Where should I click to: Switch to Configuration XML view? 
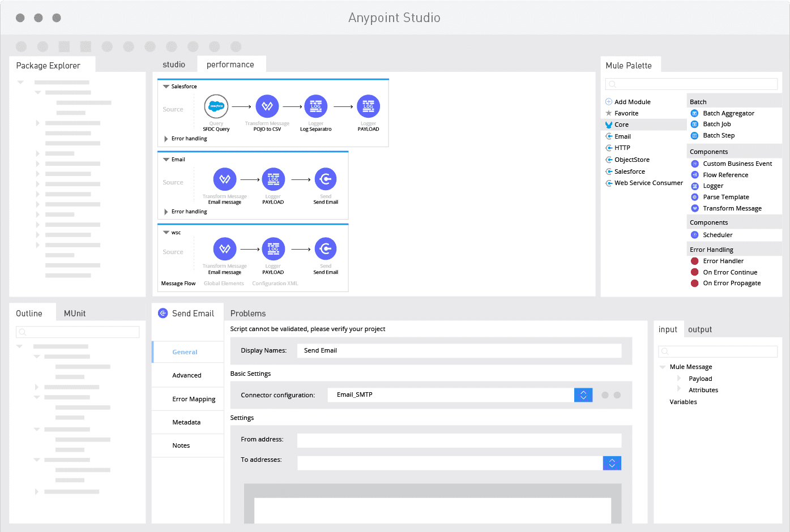(275, 284)
